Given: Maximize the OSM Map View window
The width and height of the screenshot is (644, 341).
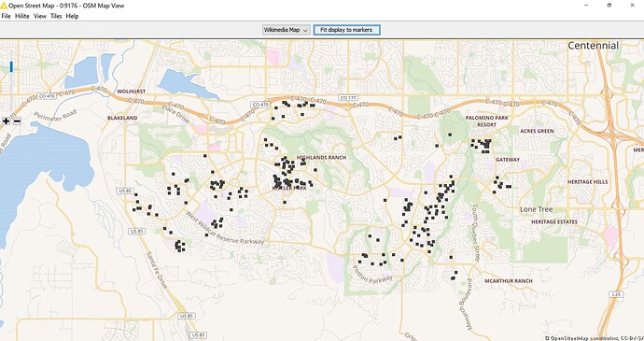Looking at the screenshot, I should click(x=609, y=6).
